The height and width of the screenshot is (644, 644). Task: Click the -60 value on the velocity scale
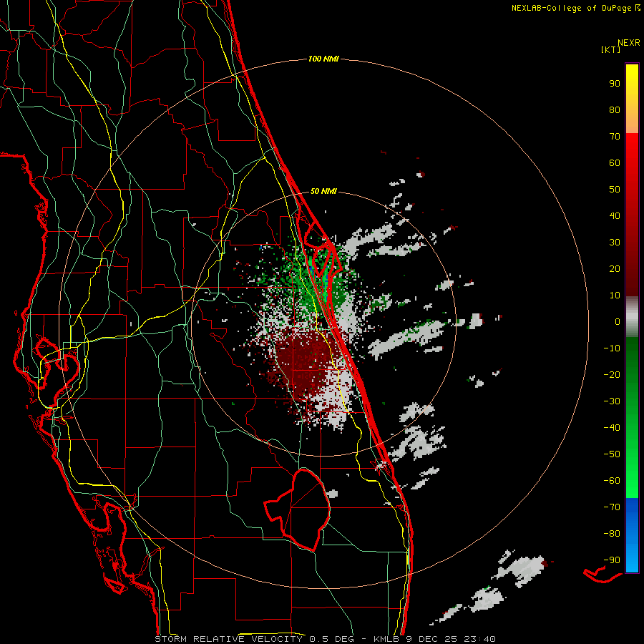[612, 481]
